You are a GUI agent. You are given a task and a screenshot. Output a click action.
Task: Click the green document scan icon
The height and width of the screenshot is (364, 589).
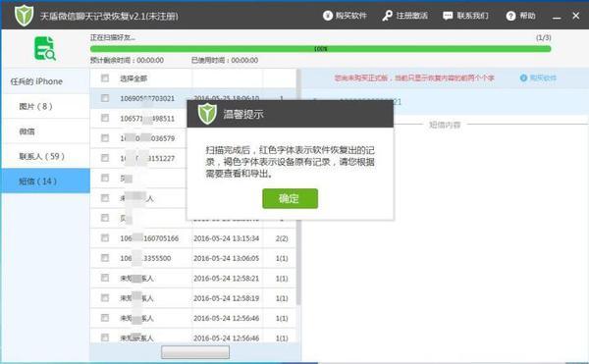[x=45, y=49]
